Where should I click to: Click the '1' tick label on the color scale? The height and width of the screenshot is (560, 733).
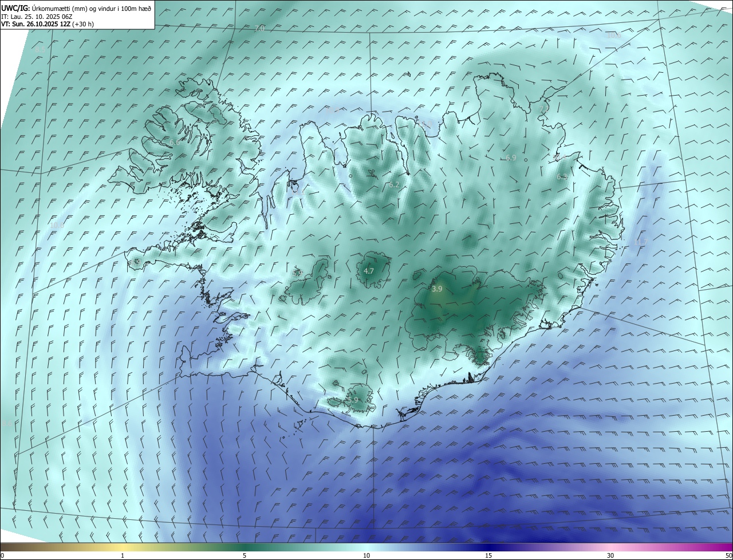[x=123, y=555]
